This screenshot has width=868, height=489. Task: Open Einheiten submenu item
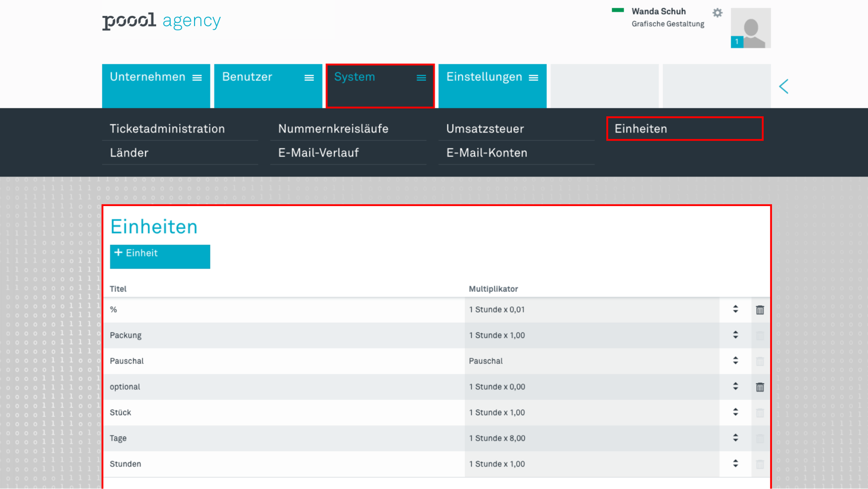(x=685, y=129)
